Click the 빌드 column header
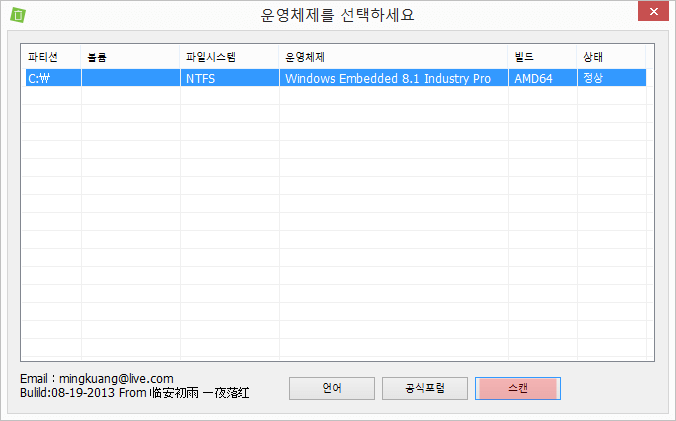Viewport: 676px width, 421px height. 543,57
